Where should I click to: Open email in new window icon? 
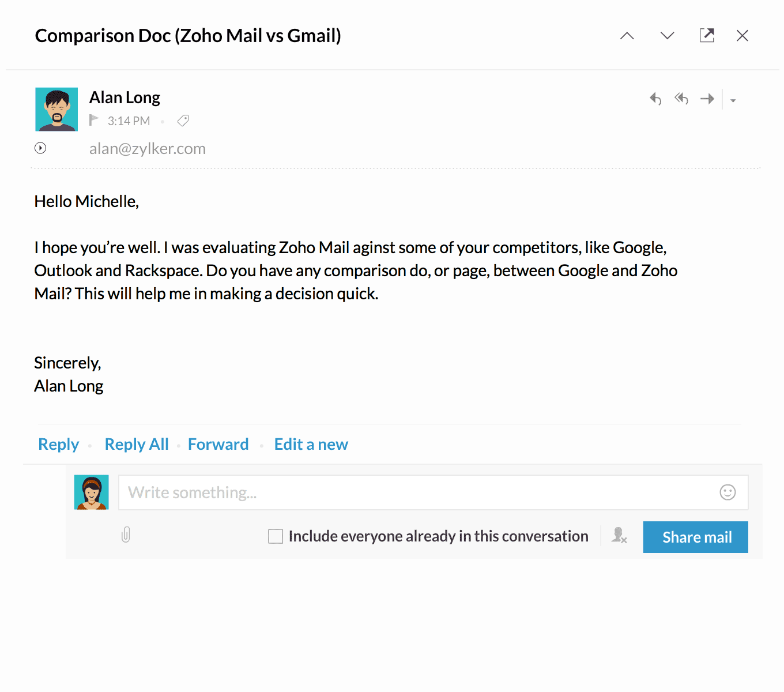click(x=707, y=36)
